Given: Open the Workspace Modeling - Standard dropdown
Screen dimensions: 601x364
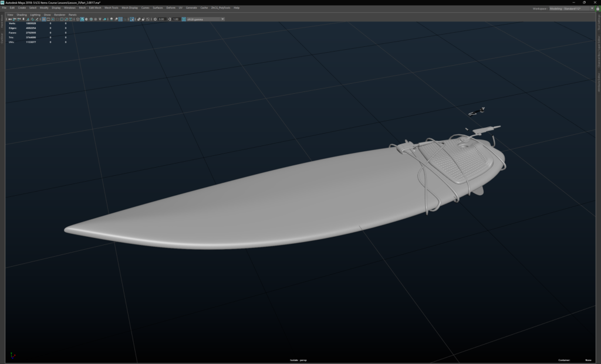Looking at the screenshot, I should [569, 8].
